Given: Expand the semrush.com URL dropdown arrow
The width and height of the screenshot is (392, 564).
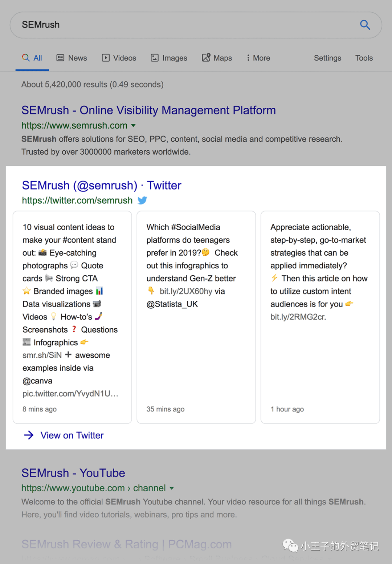Looking at the screenshot, I should (x=133, y=126).
